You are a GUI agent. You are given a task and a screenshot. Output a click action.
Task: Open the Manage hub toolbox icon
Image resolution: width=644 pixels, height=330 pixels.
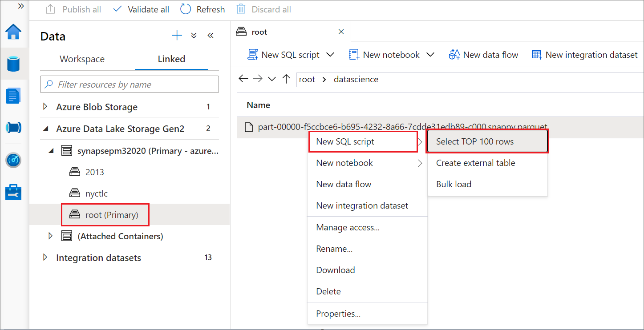click(x=13, y=192)
